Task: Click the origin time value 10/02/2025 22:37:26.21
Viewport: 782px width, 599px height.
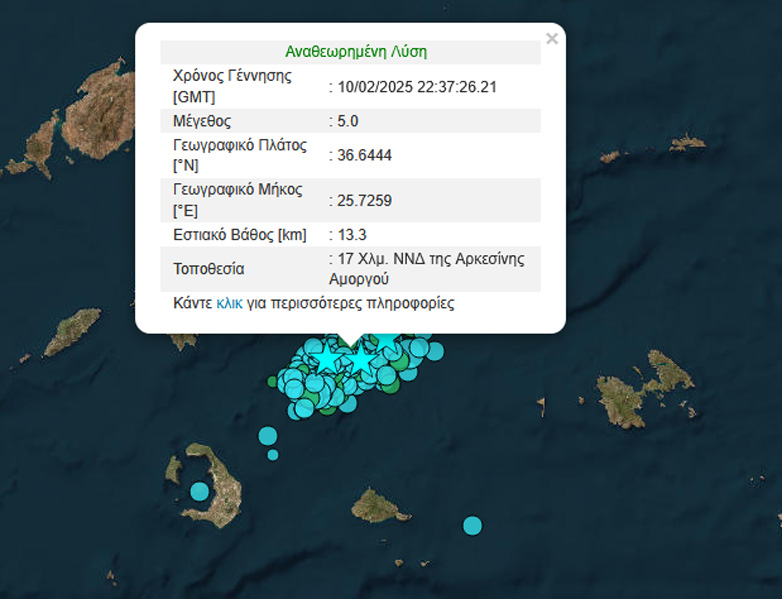Action: (415, 87)
